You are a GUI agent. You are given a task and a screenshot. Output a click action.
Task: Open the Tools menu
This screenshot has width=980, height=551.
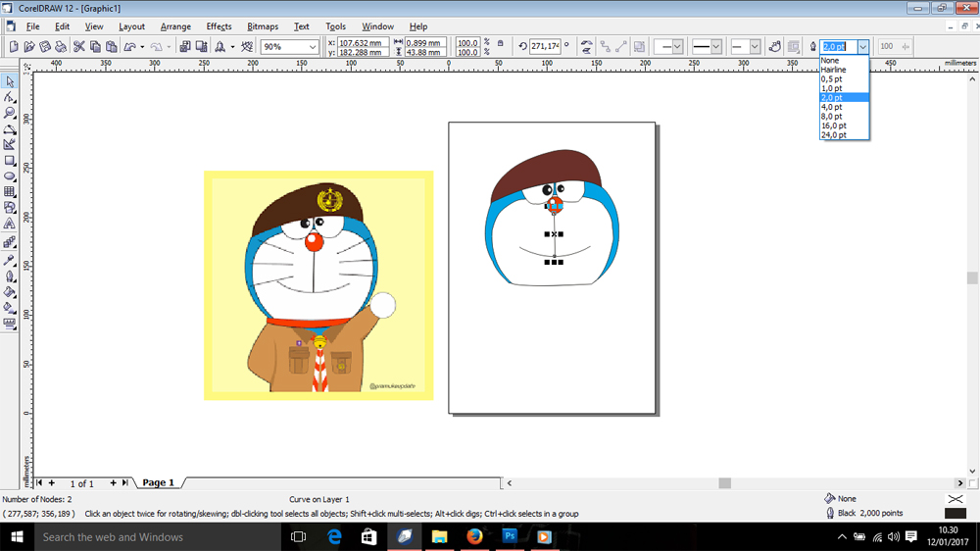tap(335, 26)
